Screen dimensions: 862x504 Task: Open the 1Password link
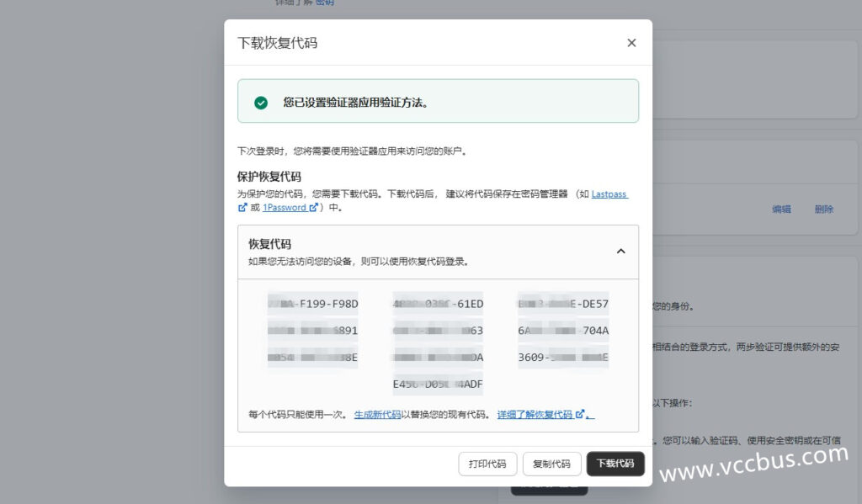pyautogui.click(x=285, y=207)
